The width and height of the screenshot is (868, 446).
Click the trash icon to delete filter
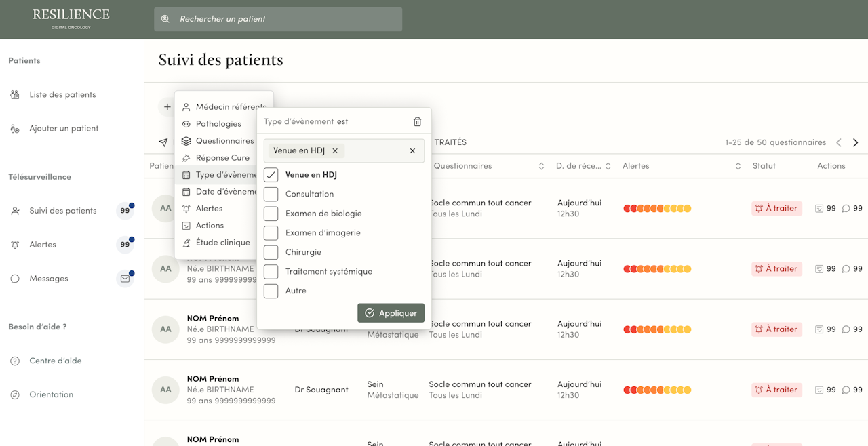(417, 122)
